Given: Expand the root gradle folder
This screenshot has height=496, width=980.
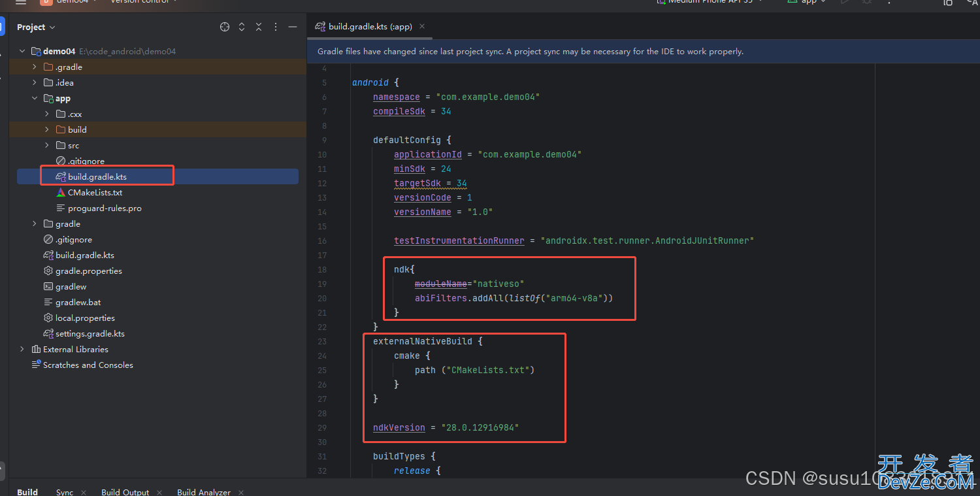Looking at the screenshot, I should (x=35, y=224).
